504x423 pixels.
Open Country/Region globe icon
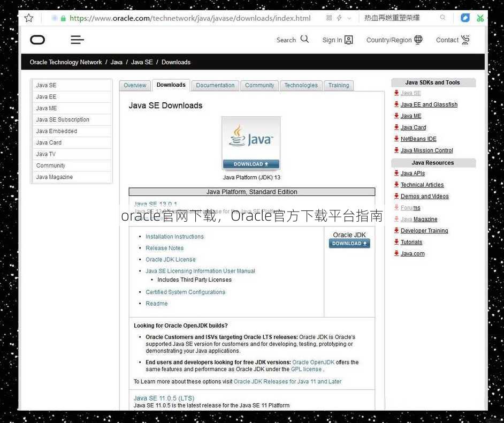(418, 40)
